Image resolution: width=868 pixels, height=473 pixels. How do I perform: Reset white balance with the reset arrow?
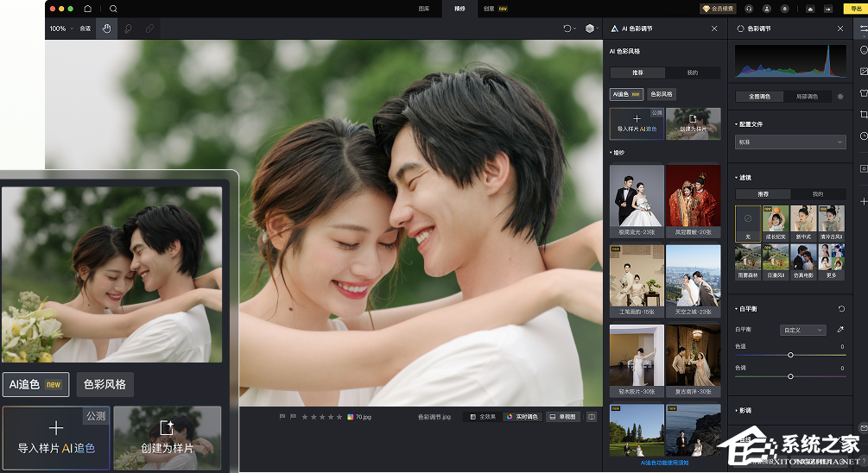(x=841, y=309)
